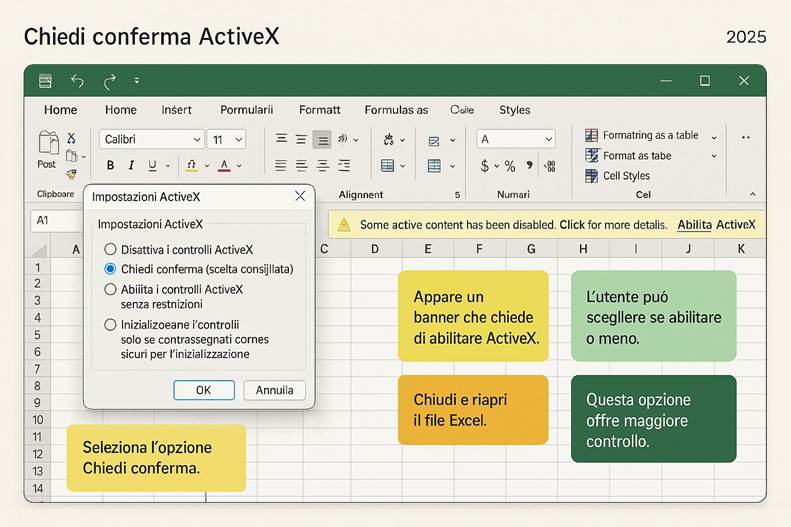Select Abilita i controlli ActiveX senza restrizioni

[x=110, y=289]
